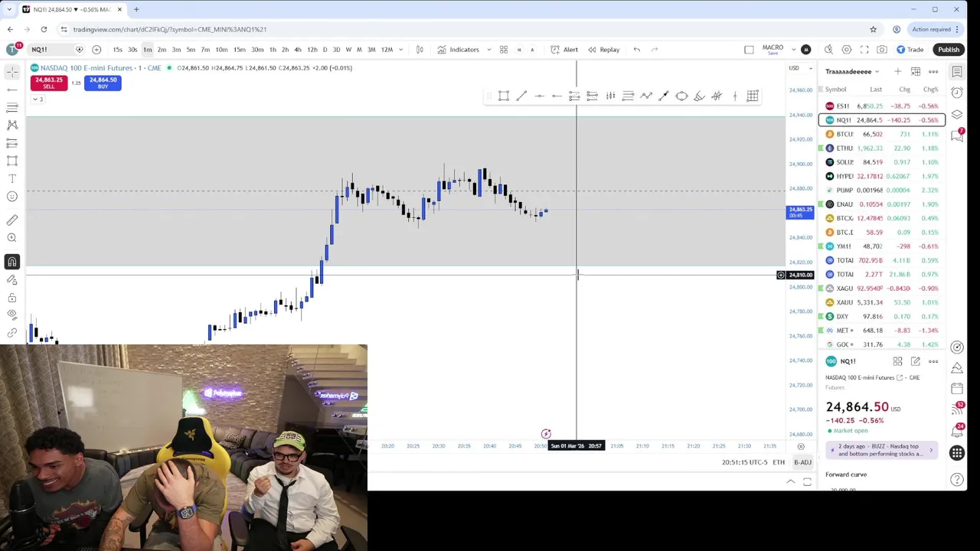Select the text annotation tool
Image resolution: width=980 pixels, height=551 pixels.
(11, 178)
